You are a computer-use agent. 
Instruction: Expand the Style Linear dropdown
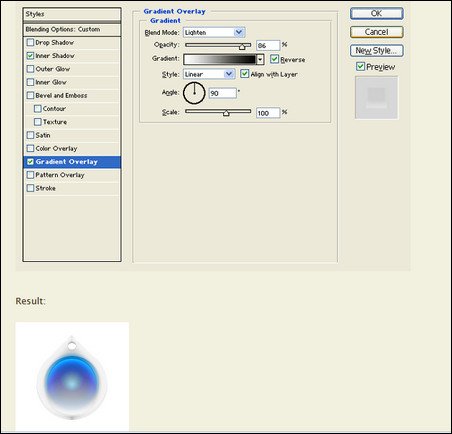coord(209,74)
